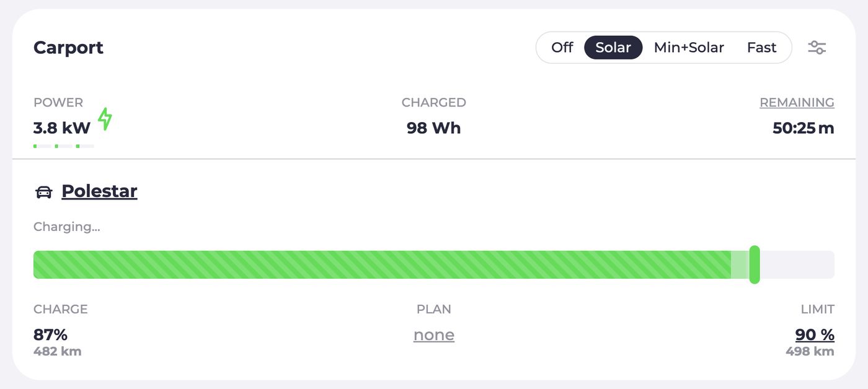Click the 3.8 kW power value
Screen dimensions: 868x389
pos(62,128)
